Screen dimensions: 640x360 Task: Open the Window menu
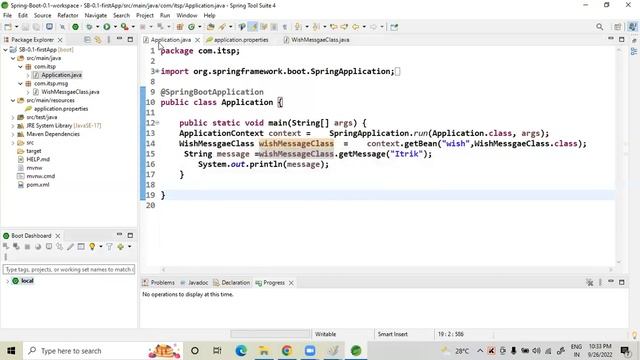pyautogui.click(x=187, y=16)
